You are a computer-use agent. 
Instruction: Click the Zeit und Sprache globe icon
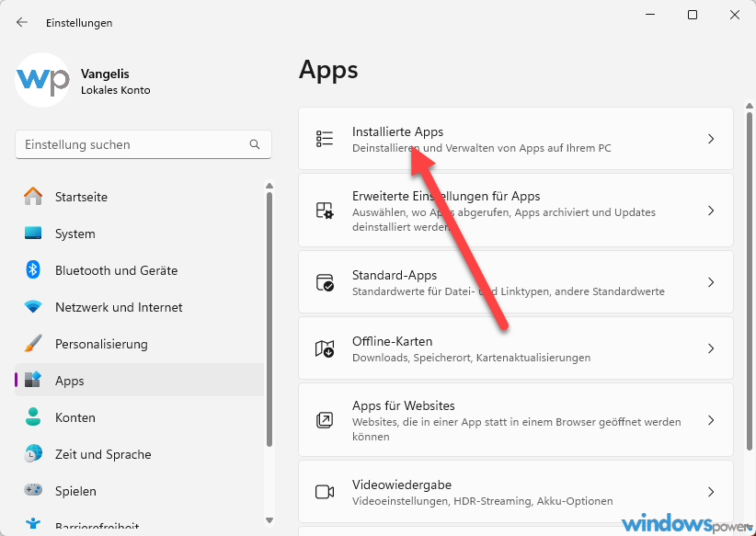[33, 453]
